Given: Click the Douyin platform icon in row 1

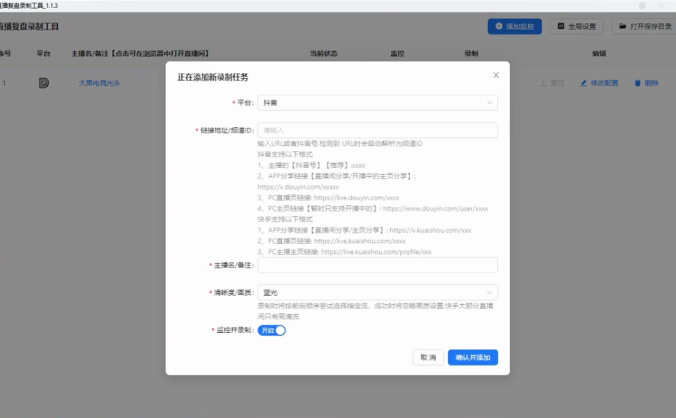Looking at the screenshot, I should pos(44,83).
